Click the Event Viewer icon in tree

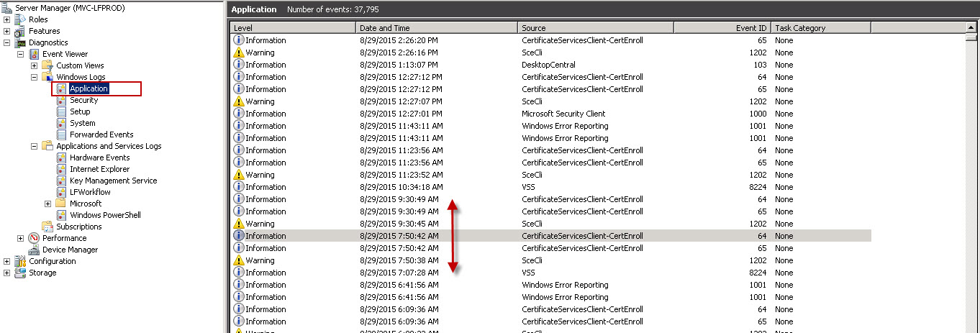pyautogui.click(x=34, y=54)
